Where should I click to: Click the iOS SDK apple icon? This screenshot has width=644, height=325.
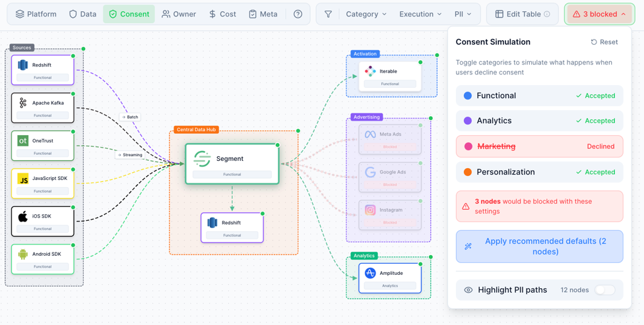tap(23, 216)
